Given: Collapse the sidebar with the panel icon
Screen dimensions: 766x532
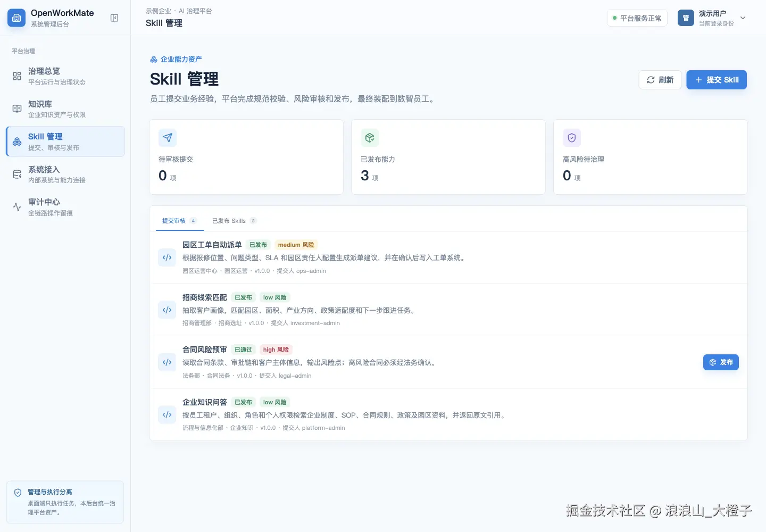Looking at the screenshot, I should point(114,18).
